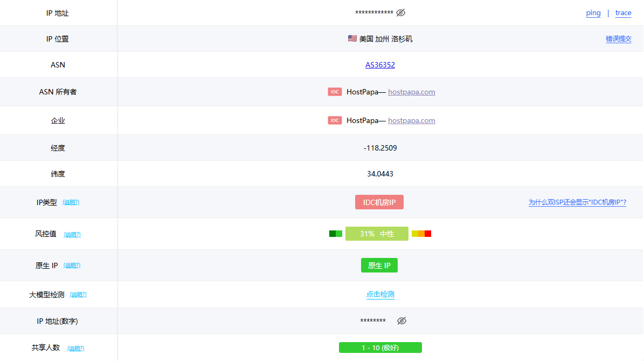Viewport: 644px width, 361px height.
Task: Open the 为什么双ISP explanation link
Action: 577,202
